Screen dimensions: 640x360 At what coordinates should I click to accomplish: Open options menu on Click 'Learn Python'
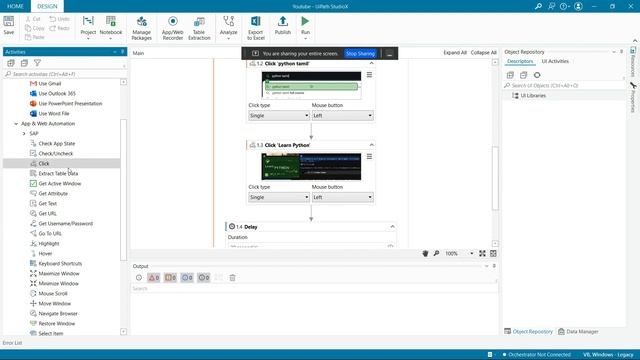coord(369,157)
